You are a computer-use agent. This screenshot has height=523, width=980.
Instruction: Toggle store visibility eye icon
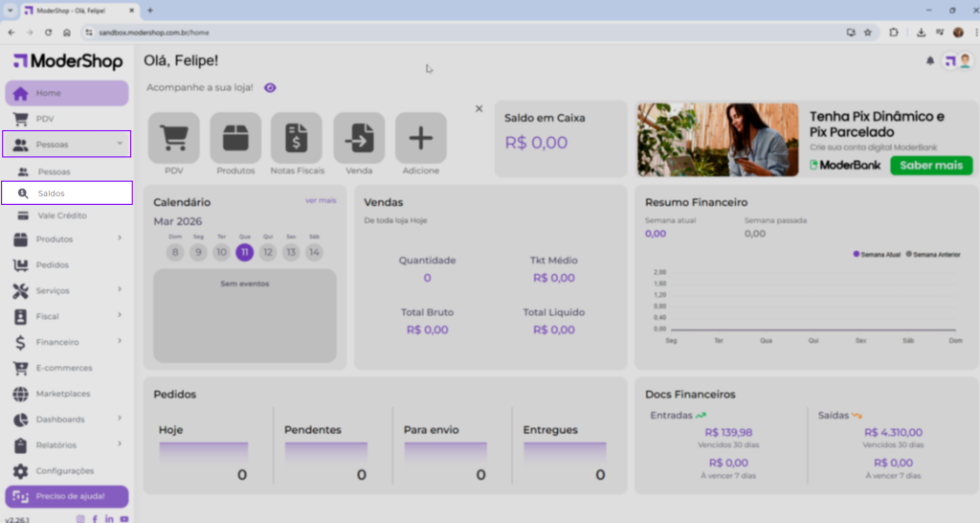[x=270, y=87]
